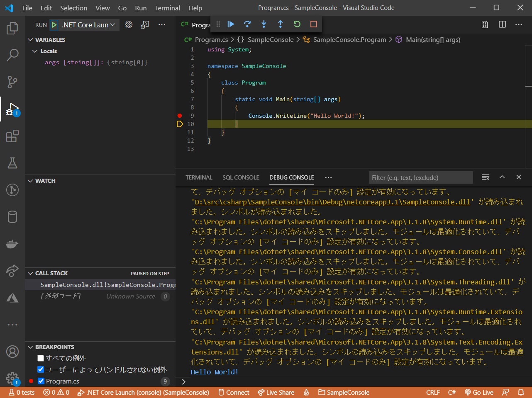532x398 pixels.
Task: Open the Run menu
Action: click(141, 8)
